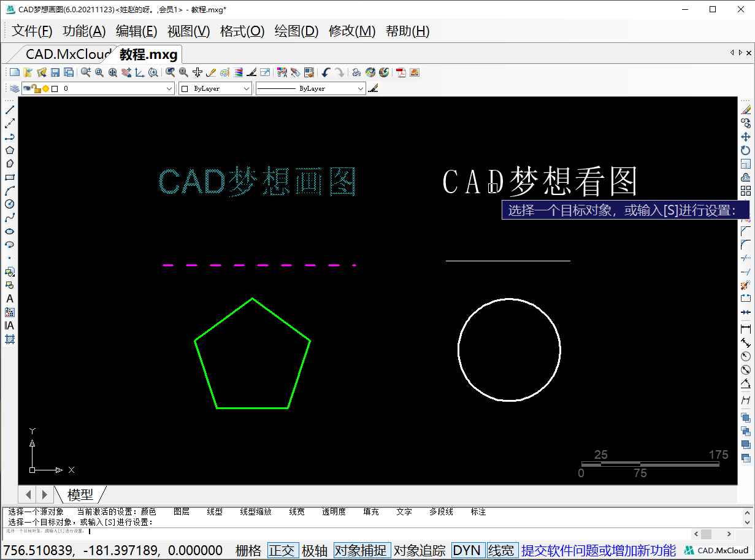Select the Erase tool in right toolbar
The width and height of the screenshot is (755, 560).
tap(746, 110)
